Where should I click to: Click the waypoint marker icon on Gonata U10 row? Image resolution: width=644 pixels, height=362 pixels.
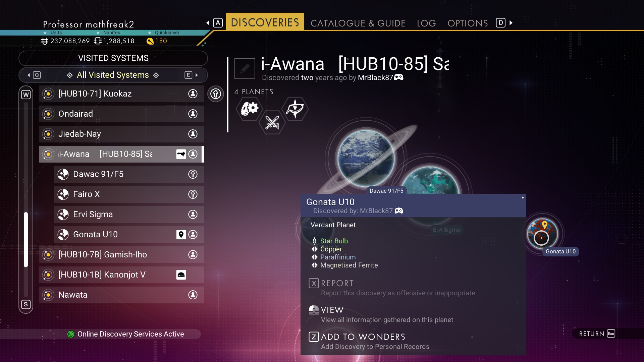click(x=181, y=235)
